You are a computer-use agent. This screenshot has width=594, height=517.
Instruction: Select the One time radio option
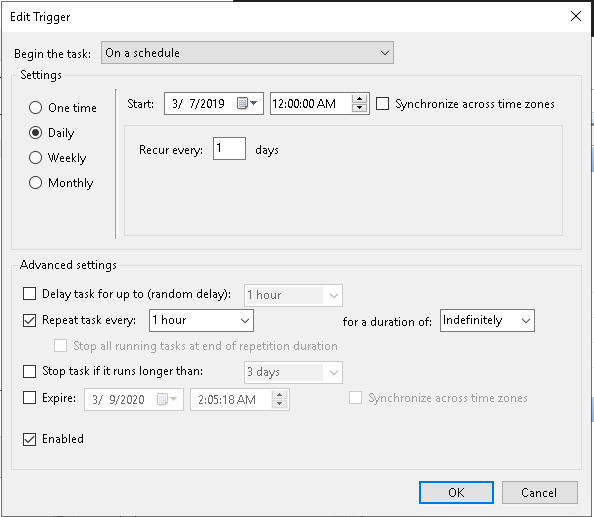[x=35, y=108]
